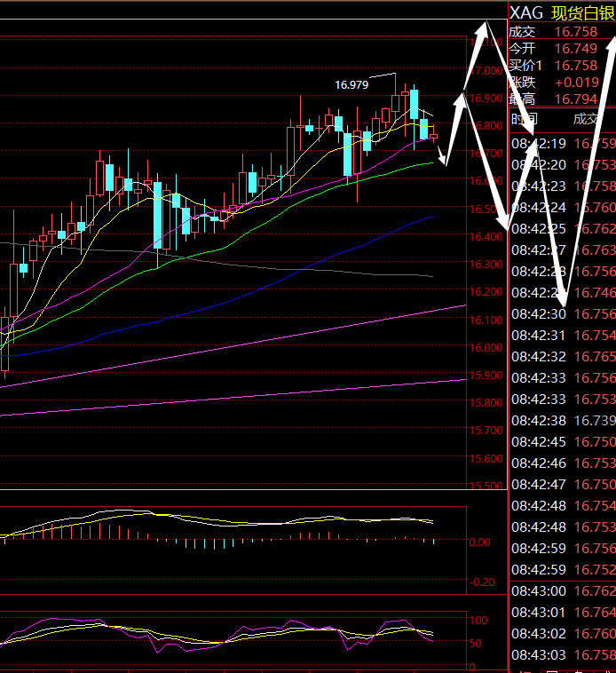
Task: Click the 成交 value 16.758 in the quote header
Action: coord(576,32)
